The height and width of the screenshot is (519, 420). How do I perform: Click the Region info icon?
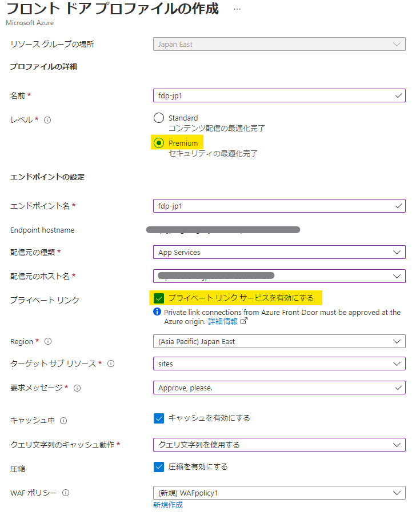click(x=48, y=341)
